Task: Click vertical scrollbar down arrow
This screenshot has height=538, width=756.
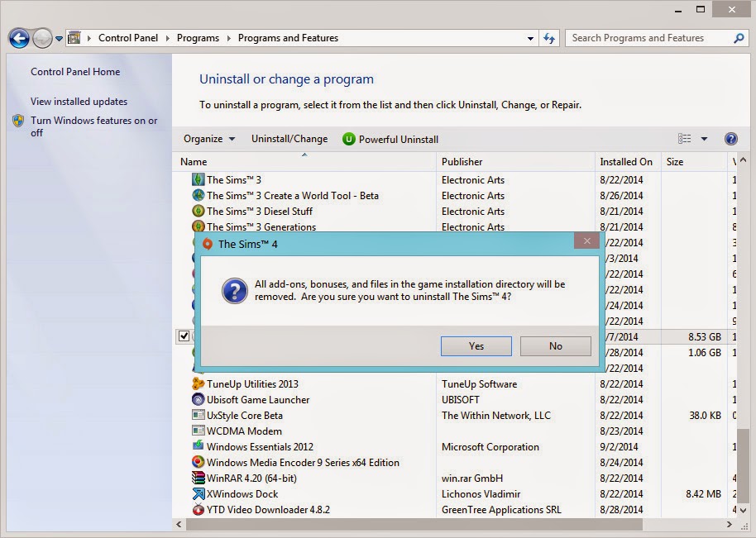Action: click(743, 510)
